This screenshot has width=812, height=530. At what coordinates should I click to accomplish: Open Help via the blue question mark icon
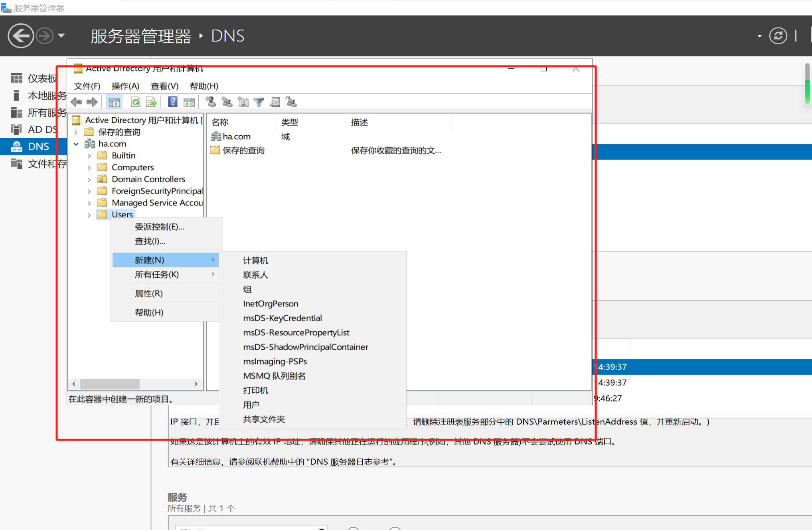[173, 102]
